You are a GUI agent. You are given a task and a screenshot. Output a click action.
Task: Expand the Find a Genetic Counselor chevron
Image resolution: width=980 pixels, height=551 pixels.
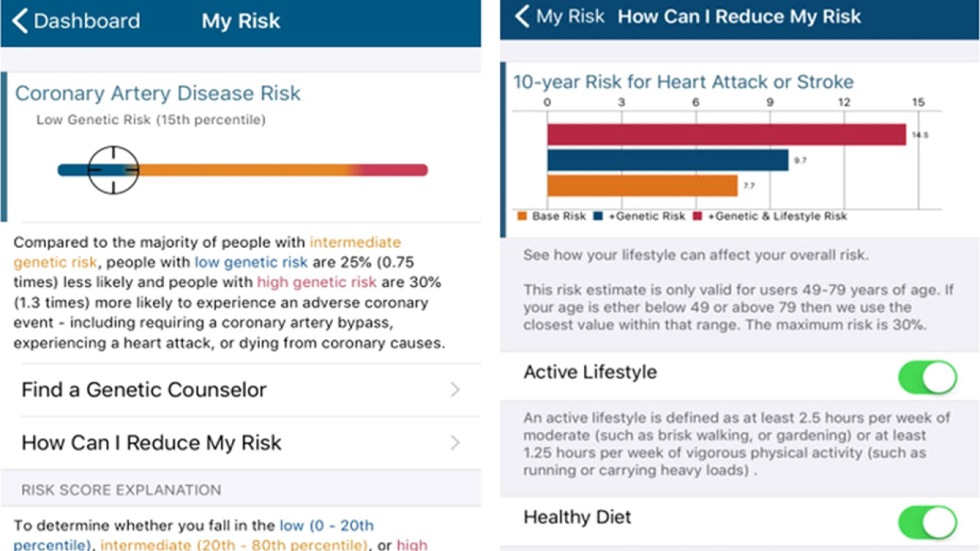tap(455, 390)
